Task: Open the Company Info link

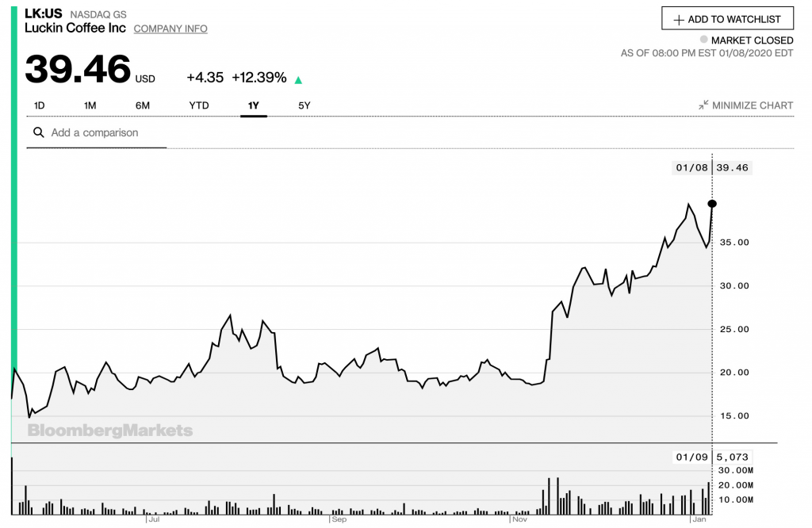Action: pos(170,29)
